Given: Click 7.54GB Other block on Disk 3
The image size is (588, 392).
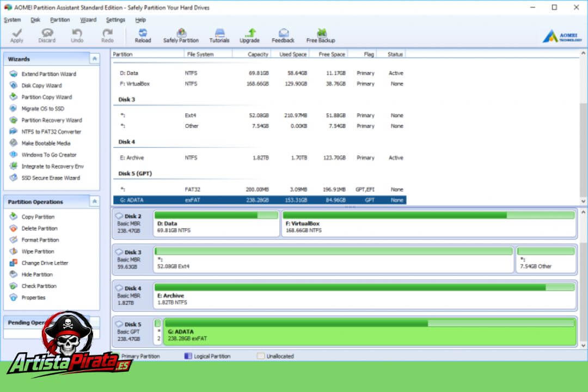Looking at the screenshot, I should point(546,260).
